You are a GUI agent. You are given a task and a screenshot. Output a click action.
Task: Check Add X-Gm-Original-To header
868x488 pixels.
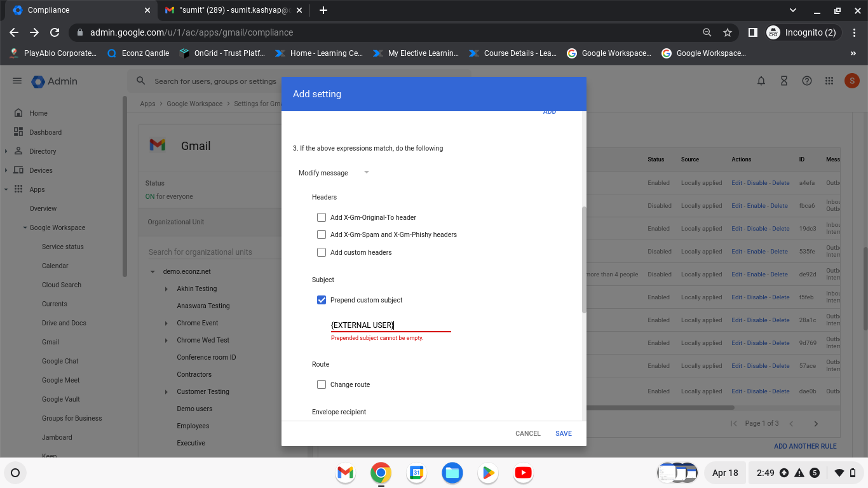point(322,217)
